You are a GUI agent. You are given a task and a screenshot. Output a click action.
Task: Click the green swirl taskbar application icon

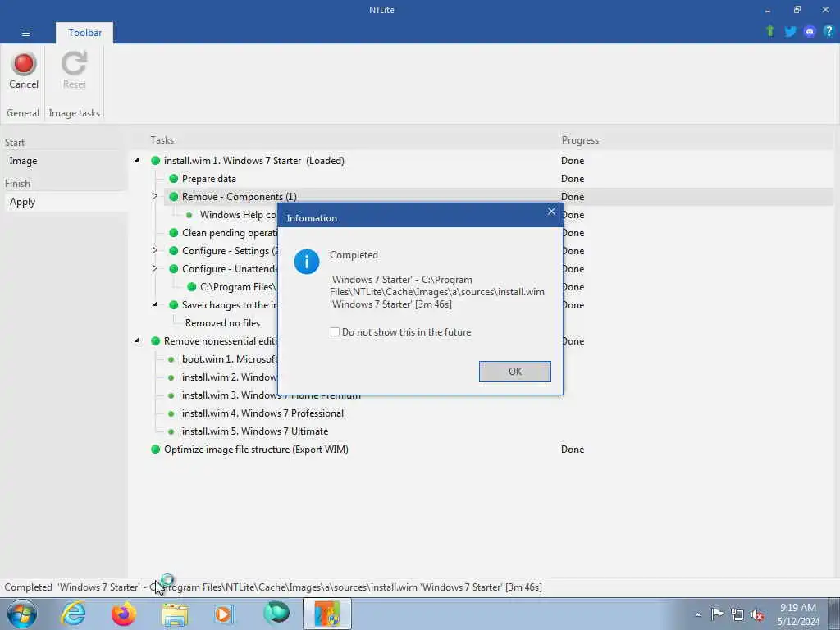click(276, 614)
